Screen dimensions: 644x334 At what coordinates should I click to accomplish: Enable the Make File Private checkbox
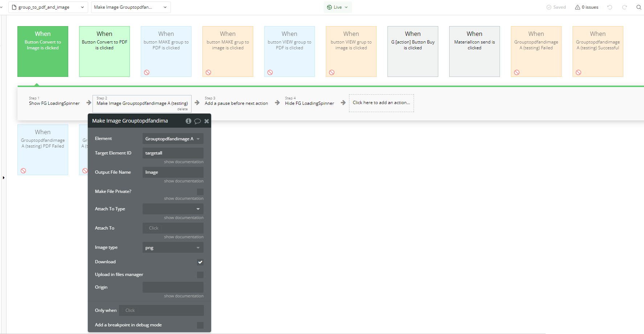tap(200, 191)
